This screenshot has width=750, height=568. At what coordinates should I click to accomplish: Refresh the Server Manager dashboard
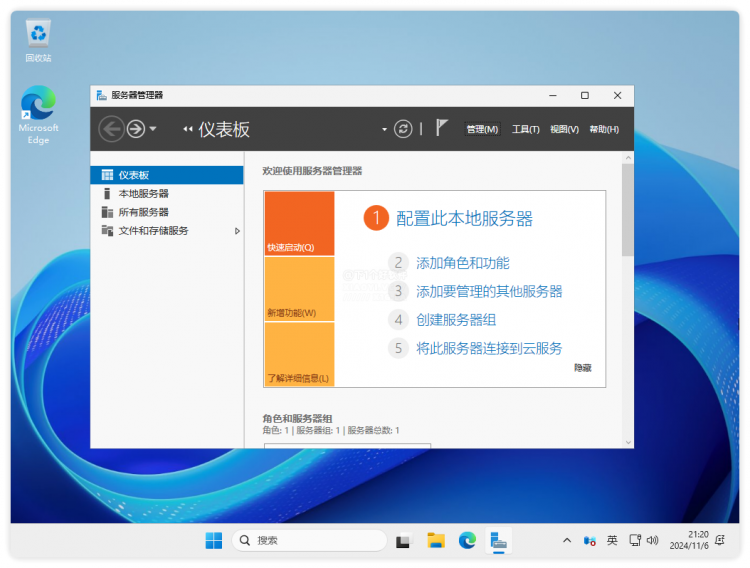(403, 129)
